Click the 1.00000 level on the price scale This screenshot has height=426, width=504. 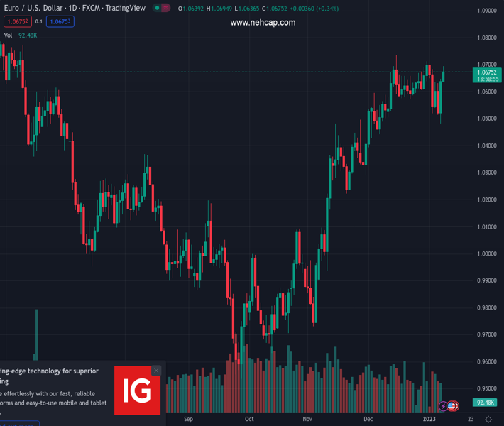coord(486,253)
